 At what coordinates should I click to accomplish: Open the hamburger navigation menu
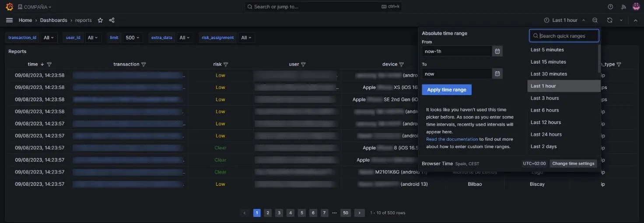coord(9,20)
